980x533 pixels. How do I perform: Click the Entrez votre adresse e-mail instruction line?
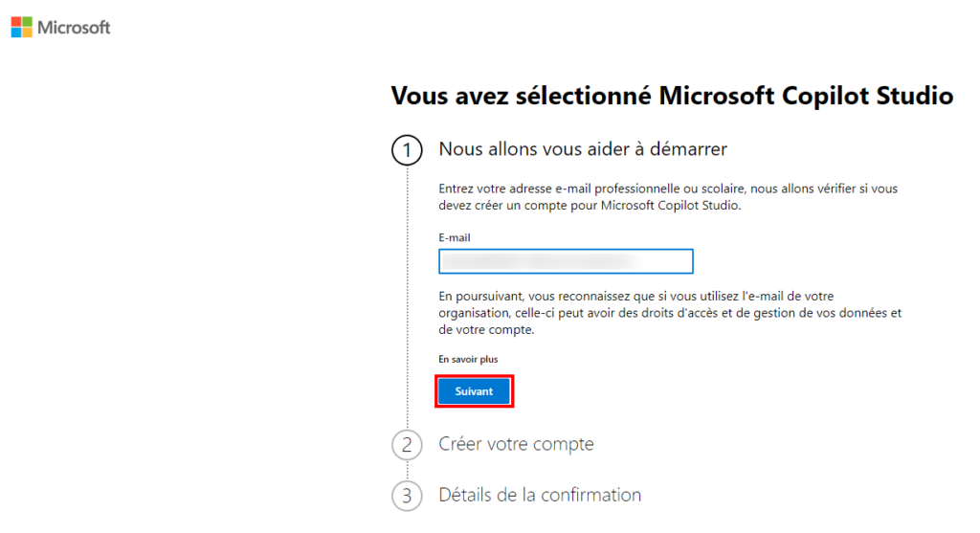tap(668, 189)
